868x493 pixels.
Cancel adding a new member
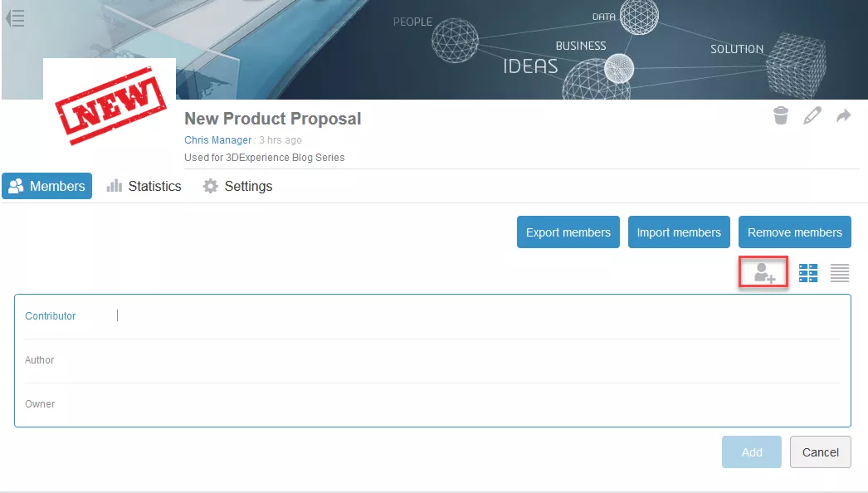(820, 452)
